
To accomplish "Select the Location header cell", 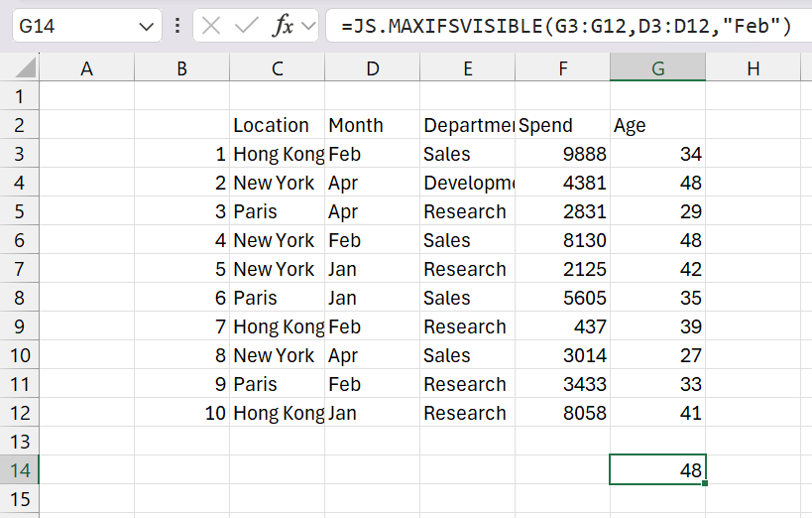I will (x=277, y=125).
